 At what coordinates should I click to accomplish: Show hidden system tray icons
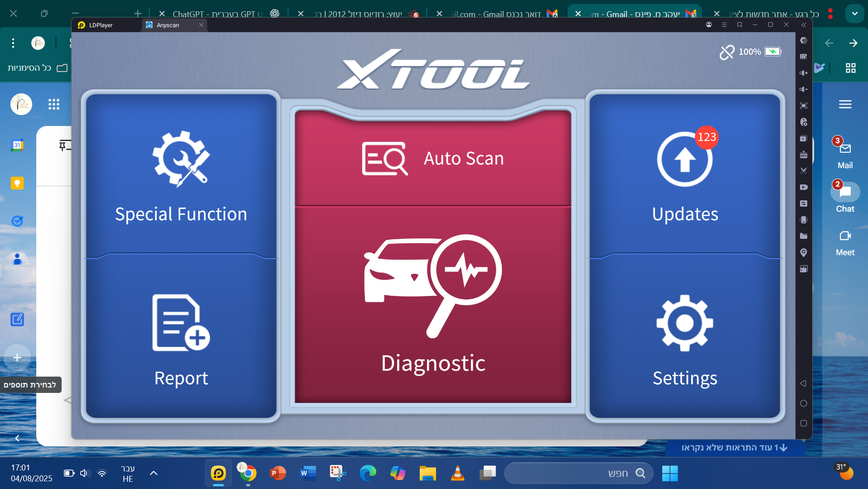154,473
